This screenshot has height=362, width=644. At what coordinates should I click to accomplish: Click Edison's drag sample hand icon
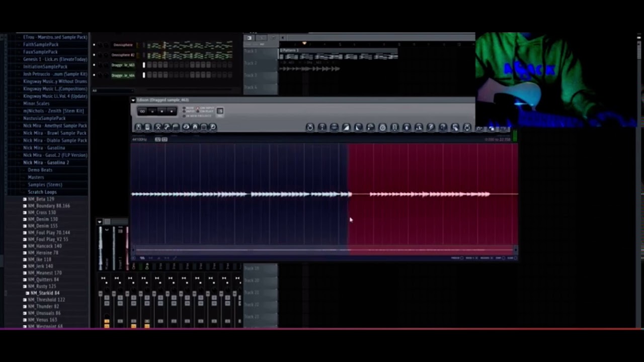pyautogui.click(x=455, y=128)
